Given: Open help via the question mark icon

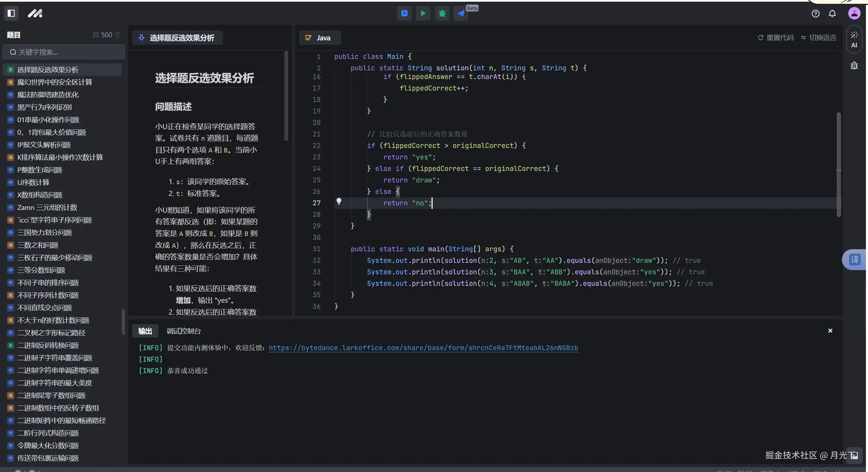Looking at the screenshot, I should click(815, 13).
